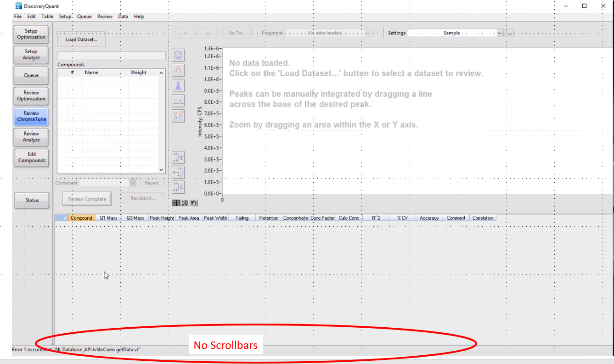Click the Compound column header
Image resolution: width=614 pixels, height=364 pixels.
(x=82, y=218)
